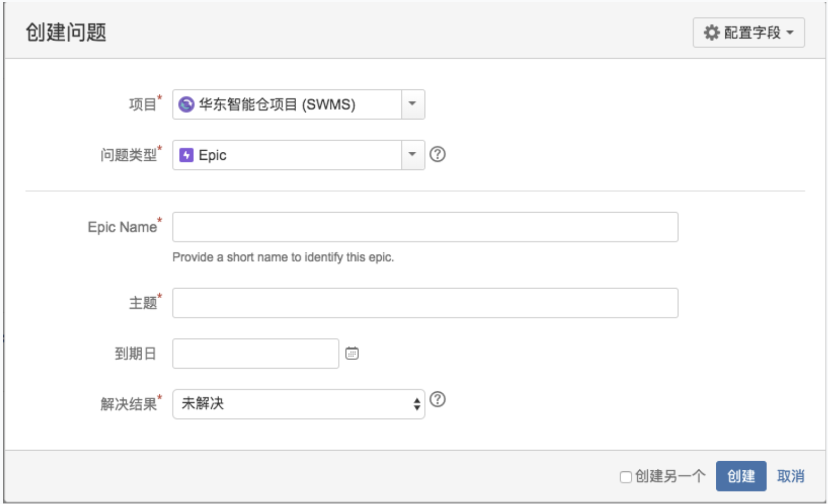828x504 pixels.
Task: Expand the 问题类型 issue type dropdown arrow
Action: tap(413, 155)
